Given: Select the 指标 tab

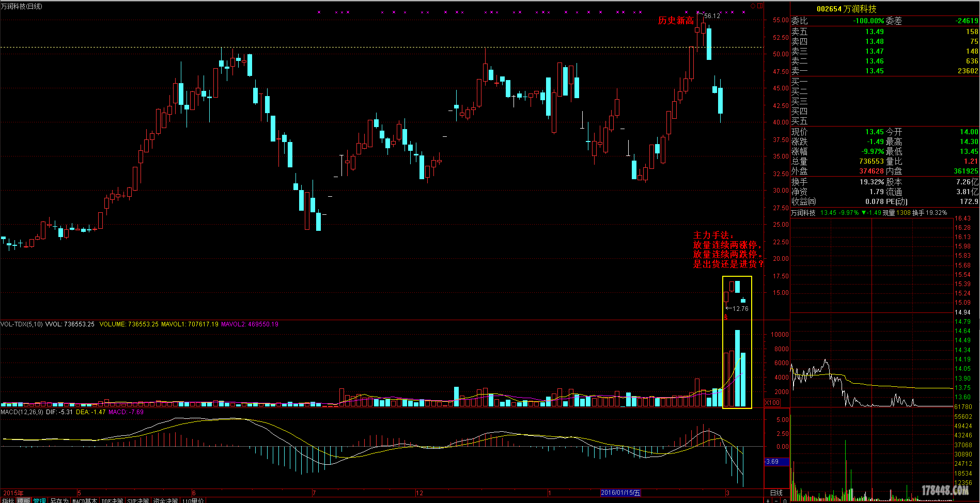Looking at the screenshot, I should 8,500.
